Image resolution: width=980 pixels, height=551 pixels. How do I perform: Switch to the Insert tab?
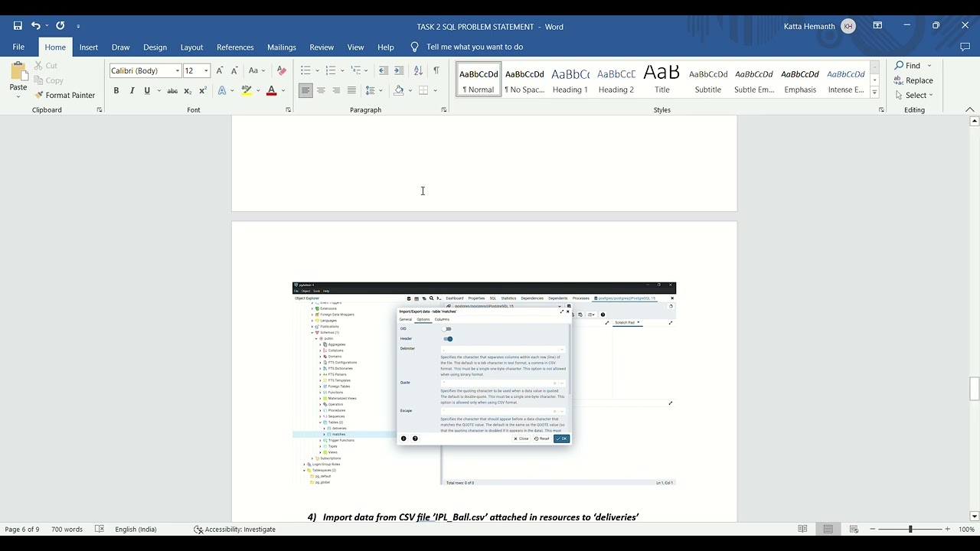(89, 47)
